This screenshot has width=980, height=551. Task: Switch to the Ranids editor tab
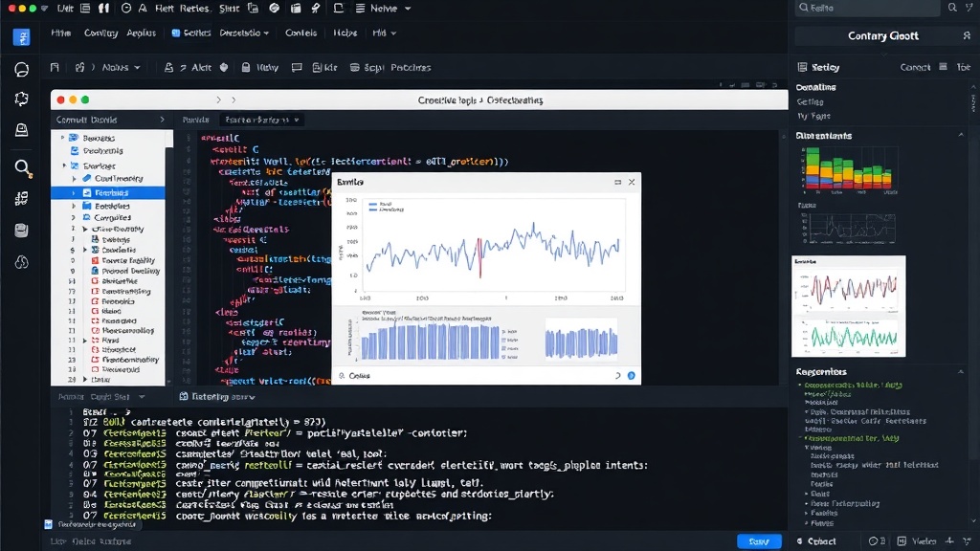pos(195,120)
